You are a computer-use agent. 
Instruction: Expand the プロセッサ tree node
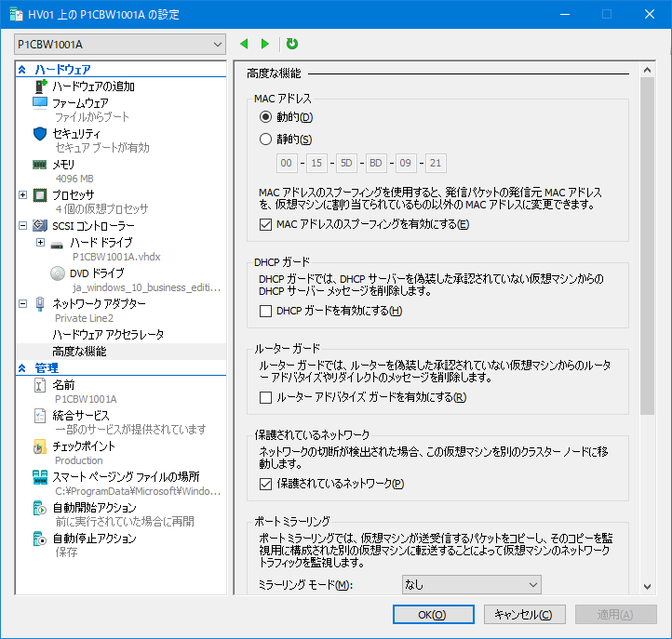[23, 195]
